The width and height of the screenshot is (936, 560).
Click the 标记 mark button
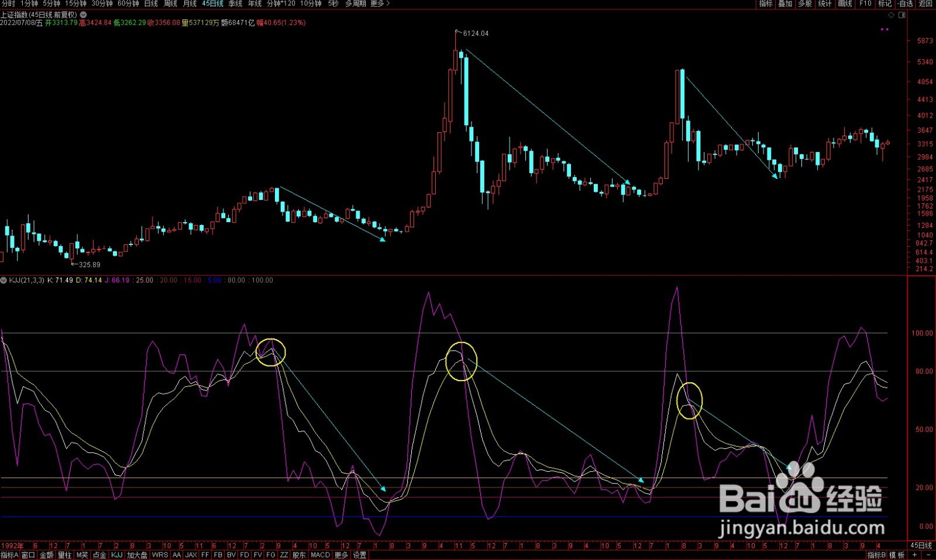coord(885,4)
